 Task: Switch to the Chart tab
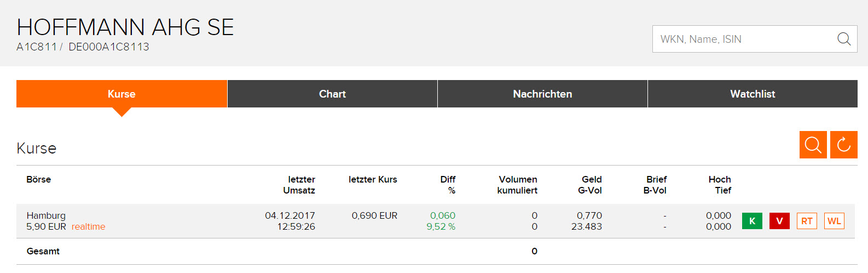[x=332, y=94]
